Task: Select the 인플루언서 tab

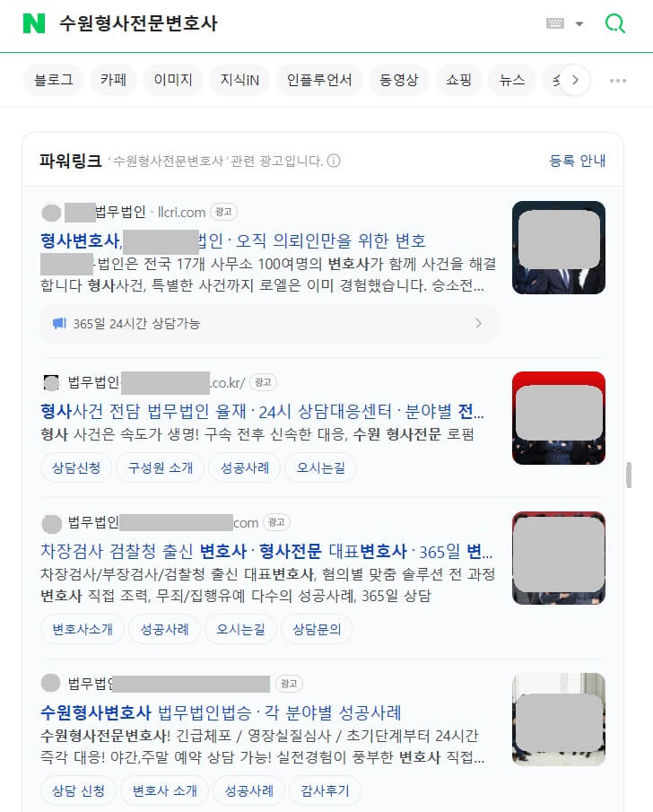Action: (319, 80)
